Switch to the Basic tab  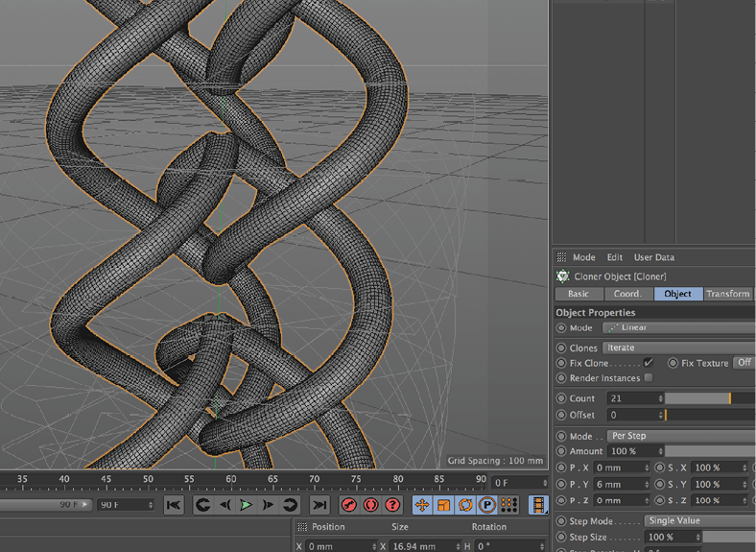tap(579, 294)
